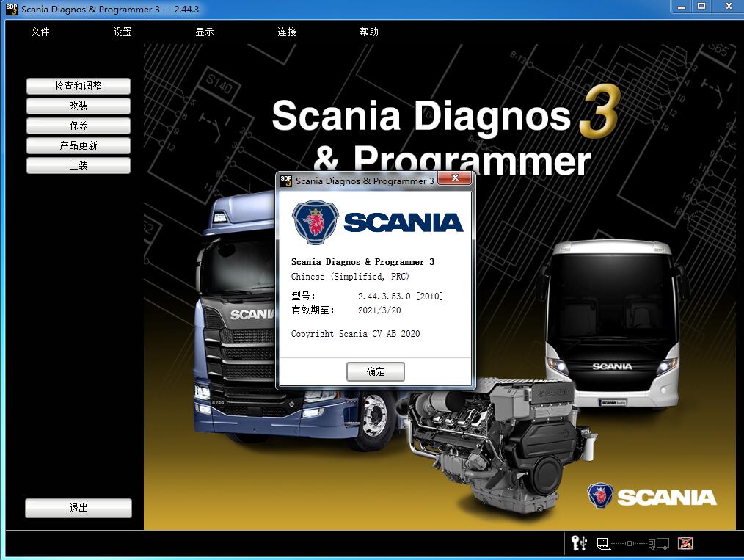Open the 保养 section

click(x=79, y=126)
